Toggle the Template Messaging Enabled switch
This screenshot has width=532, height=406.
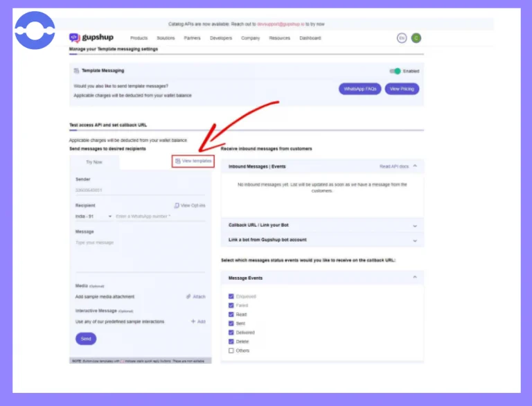point(396,71)
